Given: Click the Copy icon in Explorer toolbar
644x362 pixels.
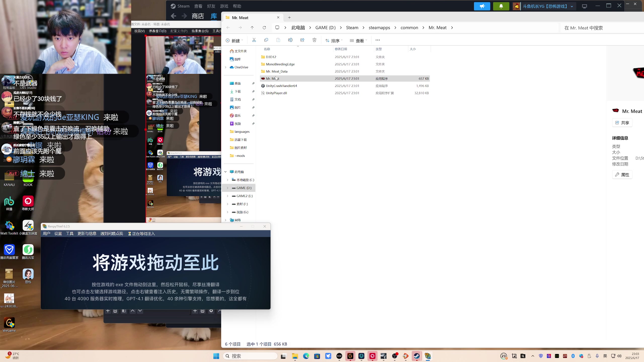Looking at the screenshot, I should point(266,40).
